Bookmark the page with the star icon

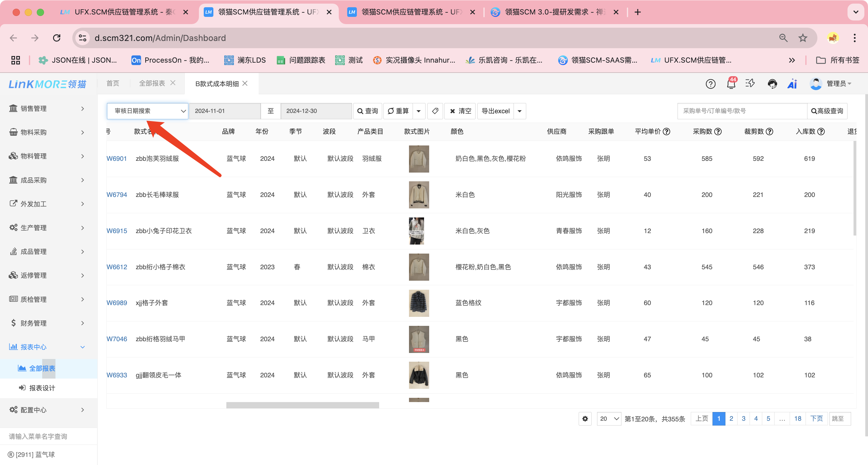(803, 38)
